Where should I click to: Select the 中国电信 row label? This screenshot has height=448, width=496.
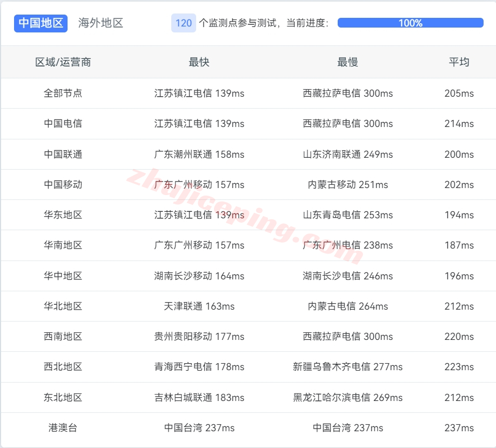coord(63,123)
